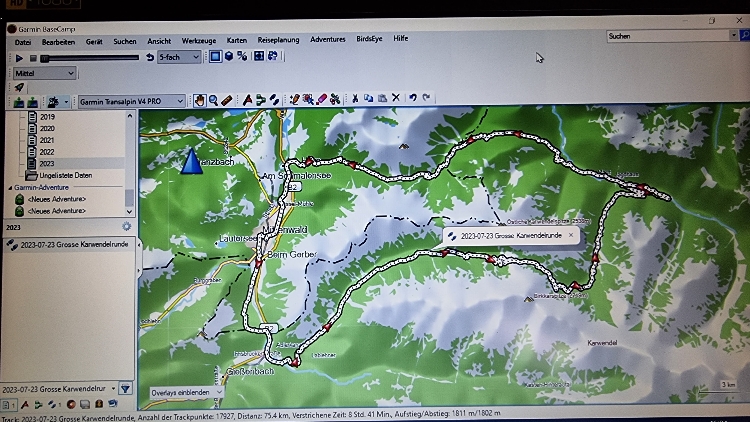Click library tree scrollbar up arrow
Image resolution: width=750 pixels, height=422 pixels.
[x=130, y=116]
